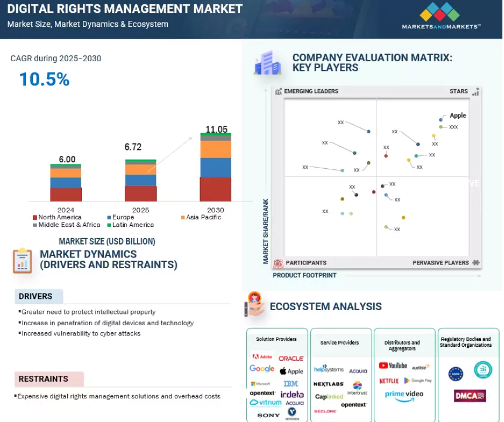504x422 pixels.
Task: Click the YouTube logo
Action: (x=393, y=366)
